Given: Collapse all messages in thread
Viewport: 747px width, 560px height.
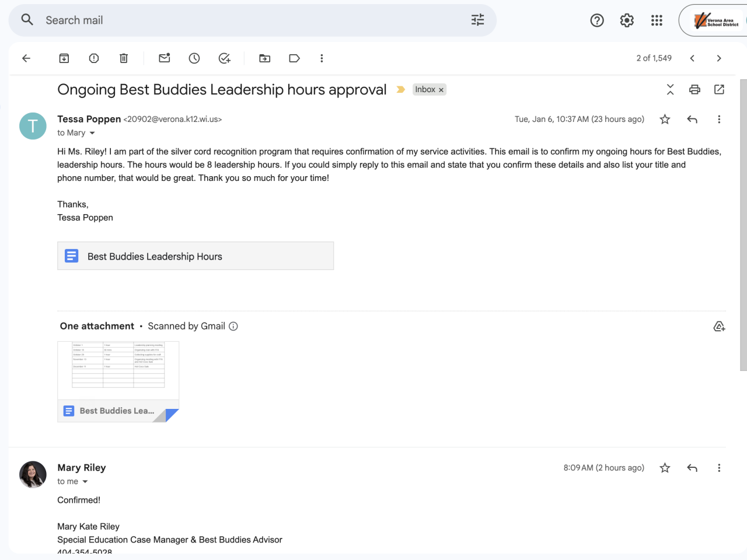Looking at the screenshot, I should click(670, 89).
